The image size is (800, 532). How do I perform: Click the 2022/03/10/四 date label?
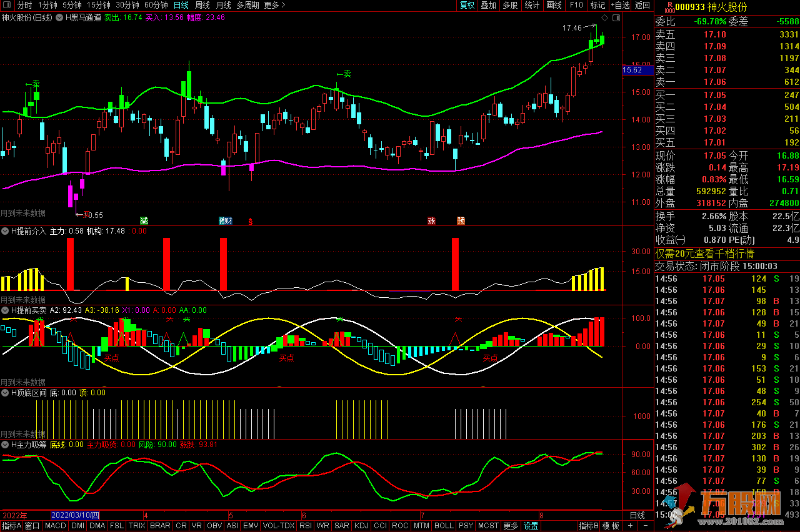point(75,516)
